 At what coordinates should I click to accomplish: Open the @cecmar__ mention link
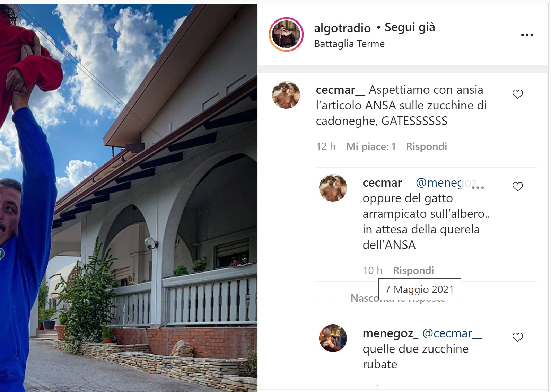click(x=452, y=333)
